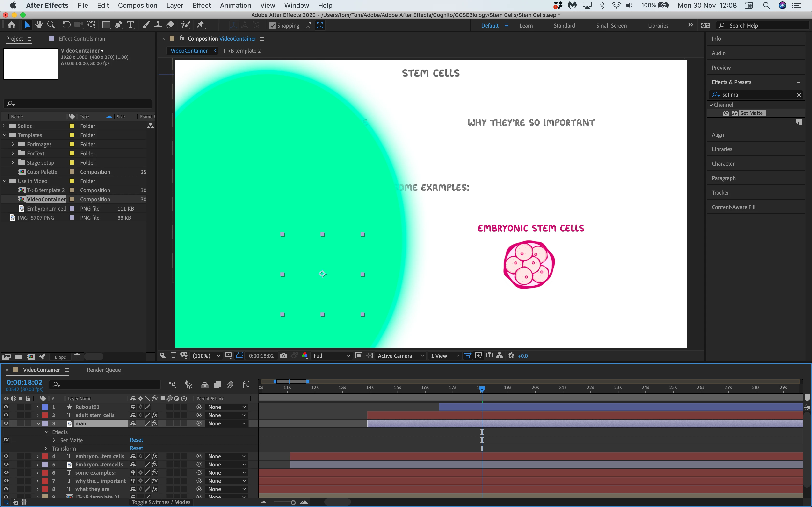Click the snapshot camera icon in viewer
Image resolution: width=812 pixels, height=507 pixels.
283,356
